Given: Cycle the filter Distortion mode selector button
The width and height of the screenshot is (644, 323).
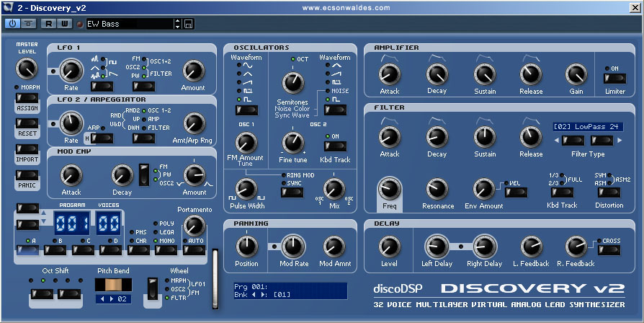Looking at the screenshot, I should (609, 193).
